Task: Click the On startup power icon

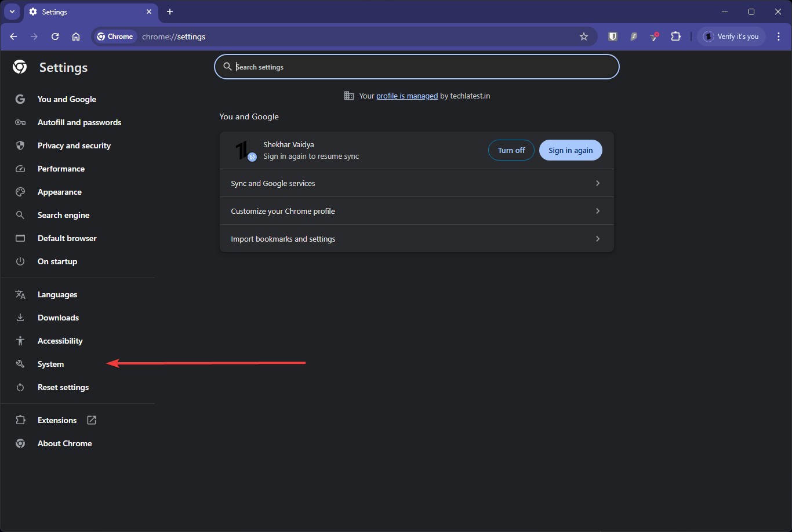Action: coord(20,261)
